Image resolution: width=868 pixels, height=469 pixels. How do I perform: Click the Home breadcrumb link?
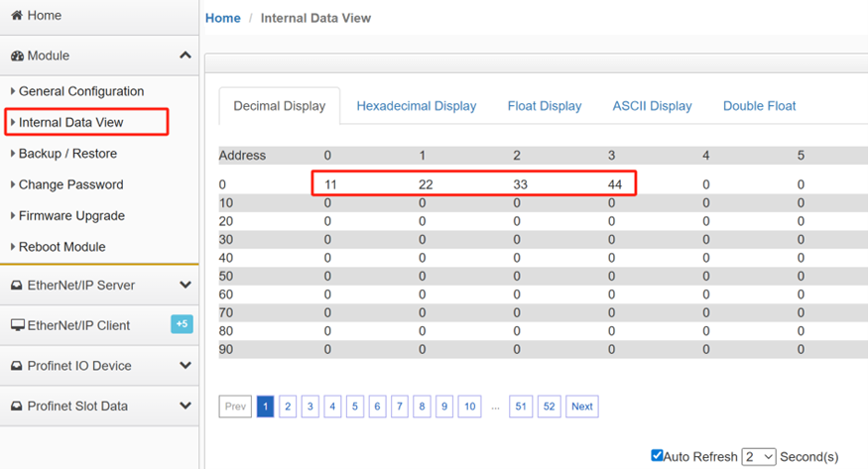pyautogui.click(x=223, y=18)
